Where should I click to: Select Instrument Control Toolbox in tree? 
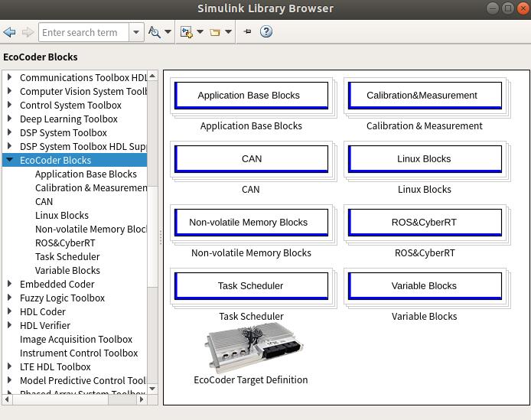(x=79, y=353)
